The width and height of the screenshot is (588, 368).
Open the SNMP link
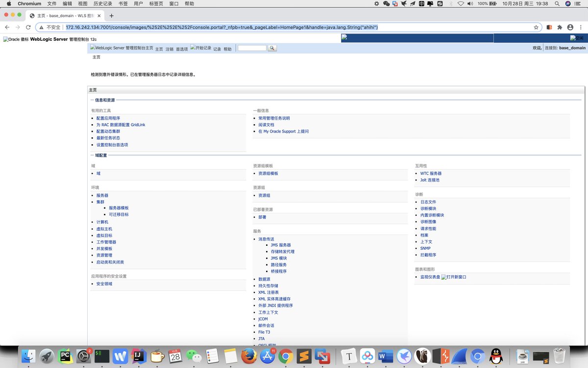(x=425, y=248)
